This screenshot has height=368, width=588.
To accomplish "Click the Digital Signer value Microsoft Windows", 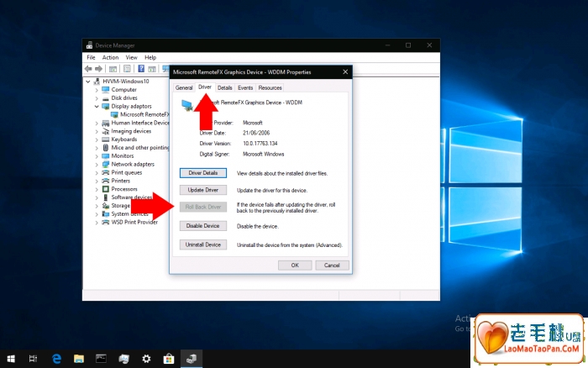I will [x=263, y=155].
